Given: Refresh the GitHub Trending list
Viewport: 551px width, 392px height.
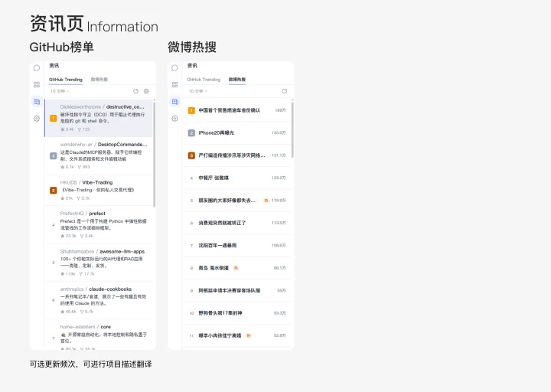Looking at the screenshot, I should click(135, 91).
